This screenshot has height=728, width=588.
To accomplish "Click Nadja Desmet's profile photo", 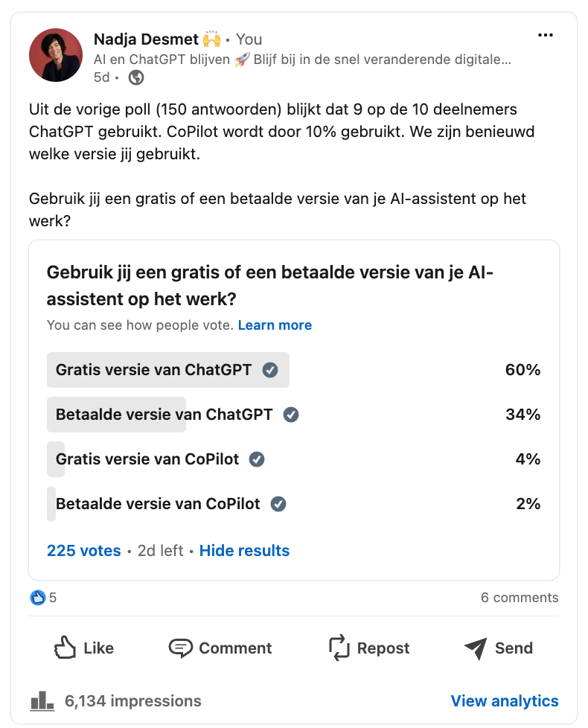I will click(x=56, y=55).
